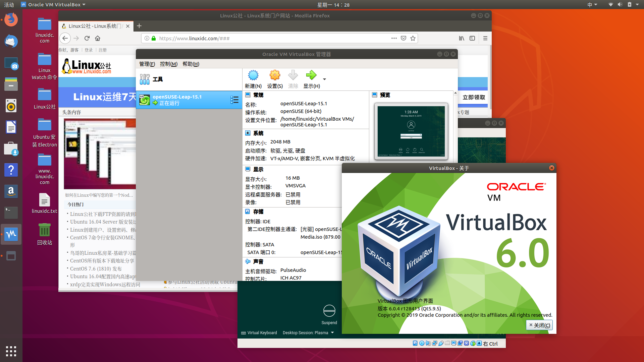This screenshot has width=644, height=362.
Task: Click the optical disc status icon
Action: [x=422, y=343]
